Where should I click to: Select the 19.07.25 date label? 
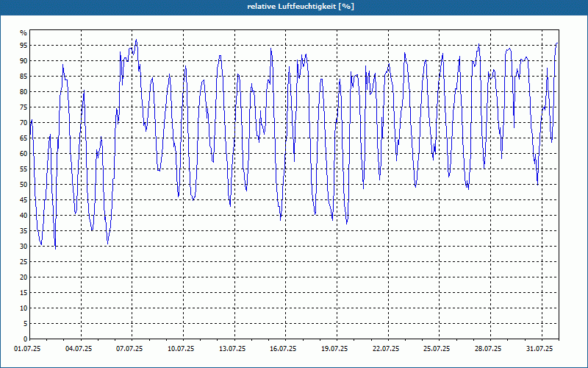pyautogui.click(x=334, y=349)
